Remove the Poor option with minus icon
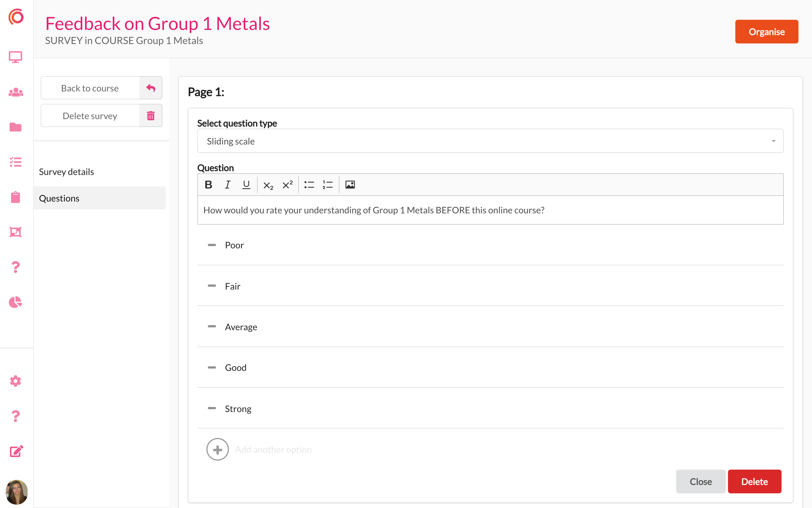 point(212,245)
